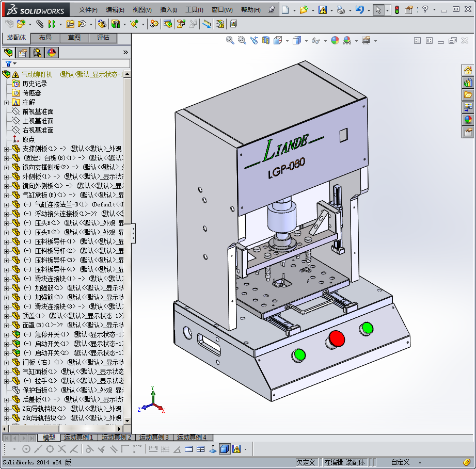Open the Display Style dropdown arrow
Viewport: 476px width, 469px height.
point(306,41)
